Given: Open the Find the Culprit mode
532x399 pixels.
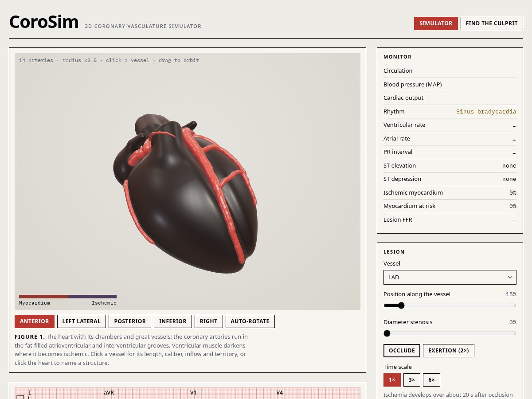Looking at the screenshot, I should [492, 23].
